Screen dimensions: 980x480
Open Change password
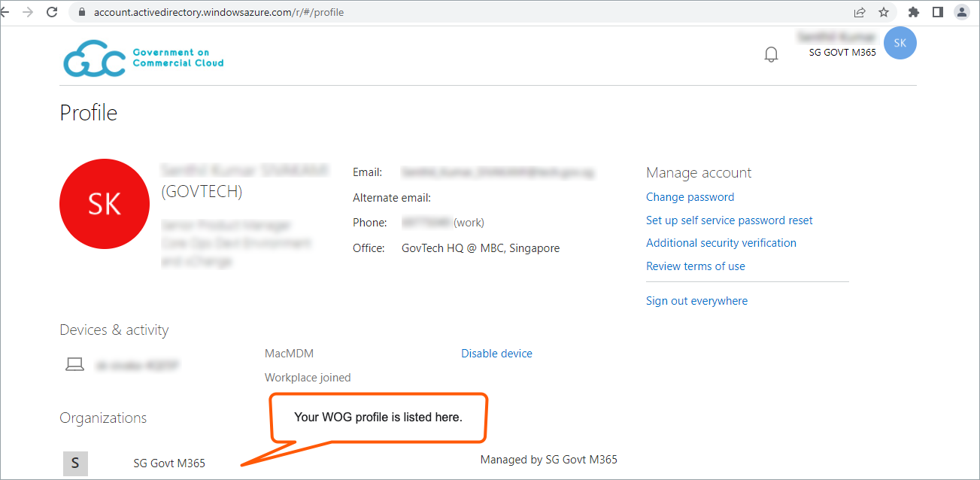point(690,196)
